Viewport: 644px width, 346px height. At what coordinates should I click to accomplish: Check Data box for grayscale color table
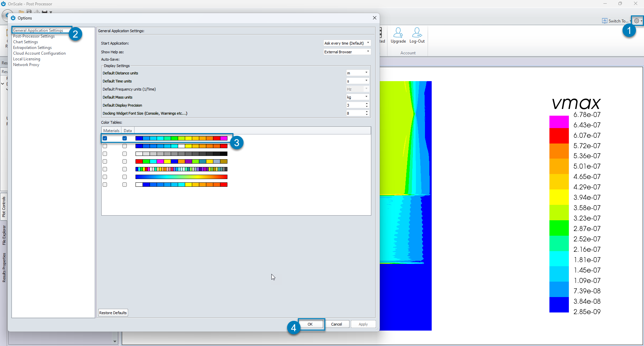point(125,154)
